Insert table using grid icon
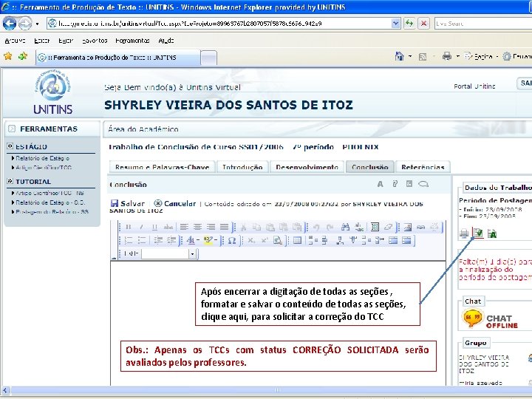Image resolution: width=532 pixels, height=399 pixels. [x=297, y=241]
